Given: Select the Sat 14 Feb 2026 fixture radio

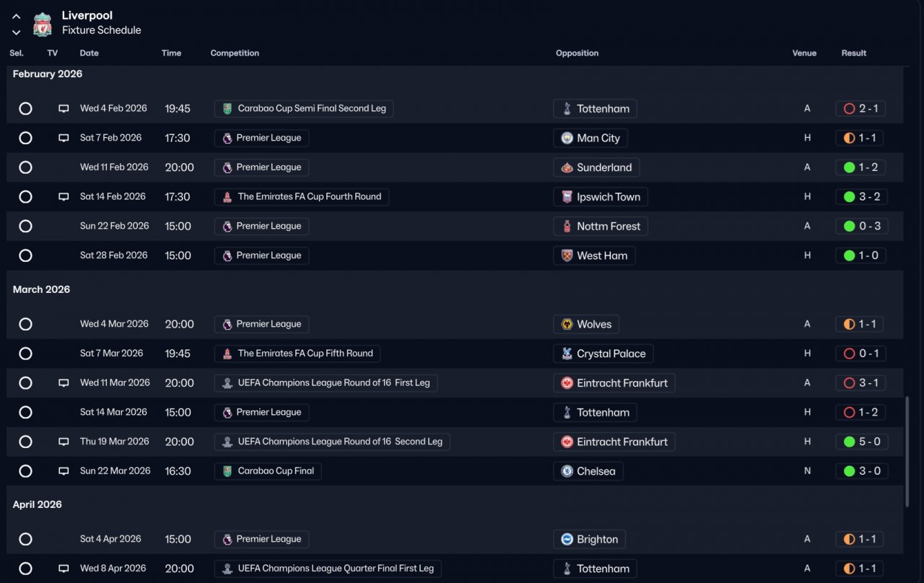Looking at the screenshot, I should [25, 197].
